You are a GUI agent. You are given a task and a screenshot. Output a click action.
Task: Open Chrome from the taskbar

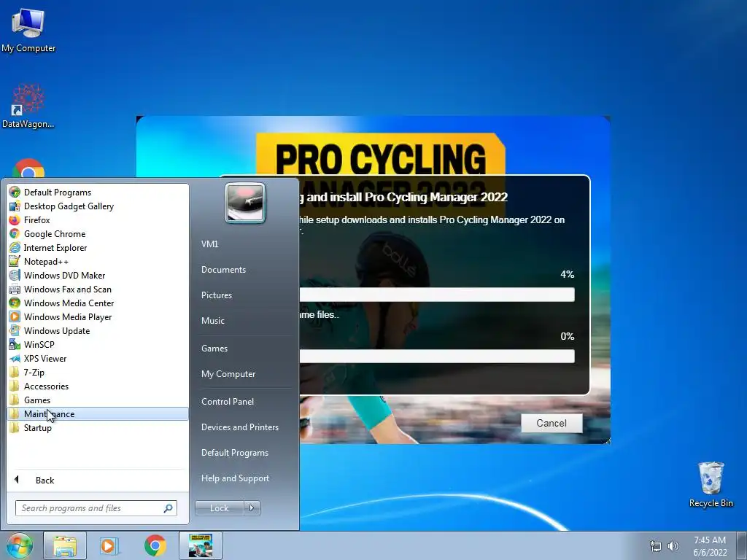tap(155, 545)
